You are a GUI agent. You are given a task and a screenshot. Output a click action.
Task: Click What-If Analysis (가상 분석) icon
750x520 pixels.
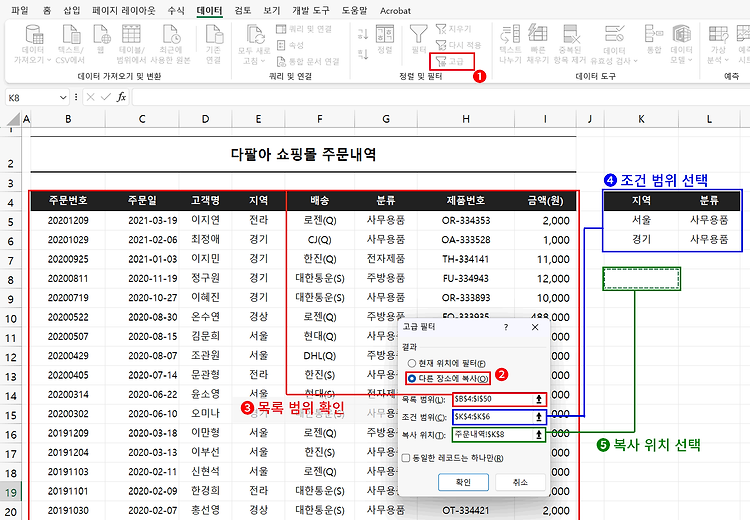coord(718,34)
